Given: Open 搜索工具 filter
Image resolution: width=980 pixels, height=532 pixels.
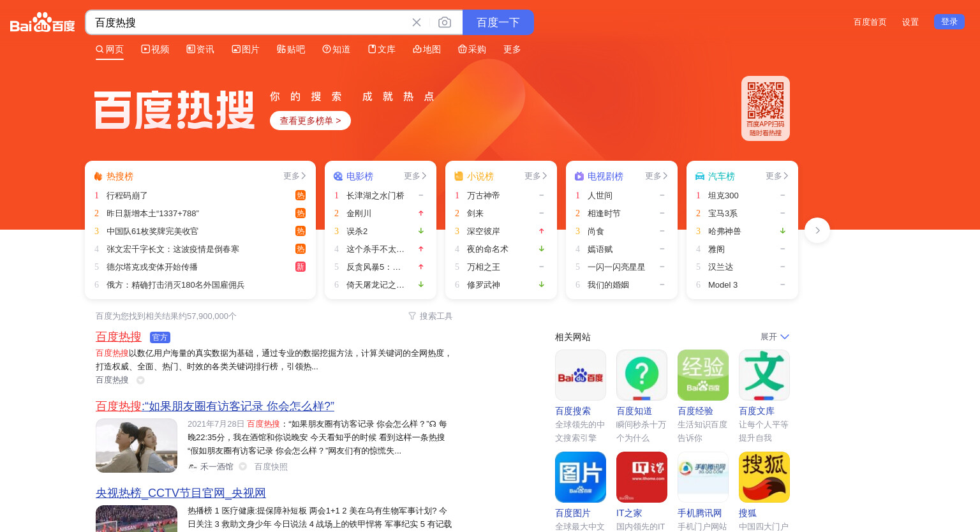Looking at the screenshot, I should [x=431, y=316].
